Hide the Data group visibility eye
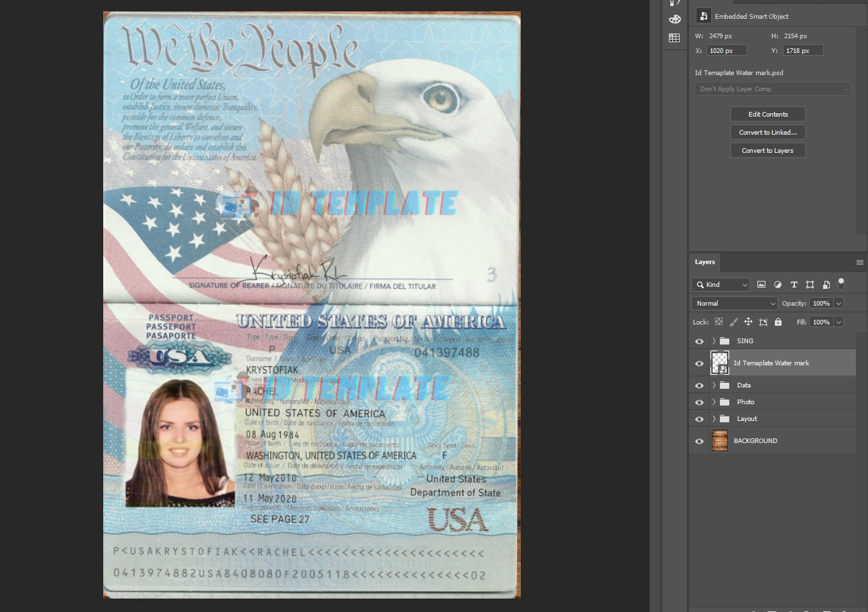The image size is (868, 612). point(699,385)
